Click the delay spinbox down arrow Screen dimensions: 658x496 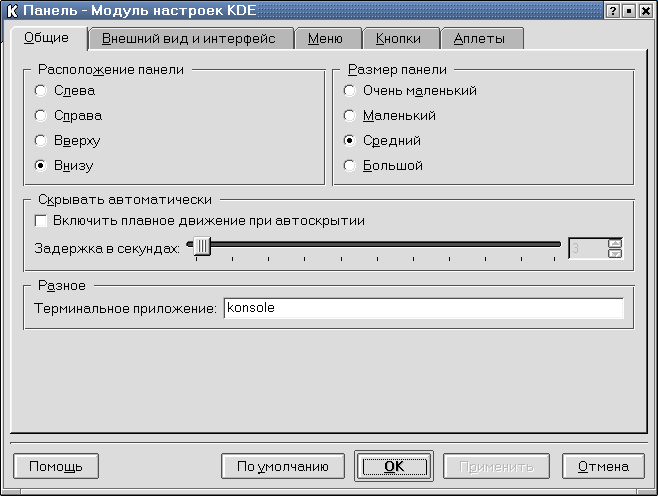pos(615,253)
